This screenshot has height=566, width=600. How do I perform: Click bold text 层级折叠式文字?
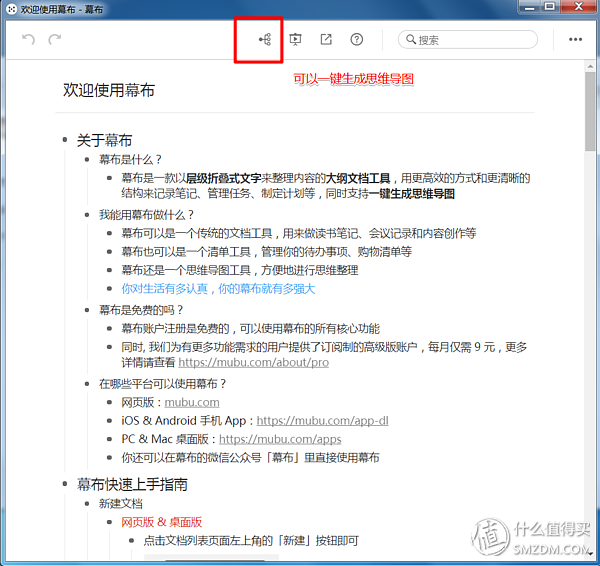click(223, 178)
